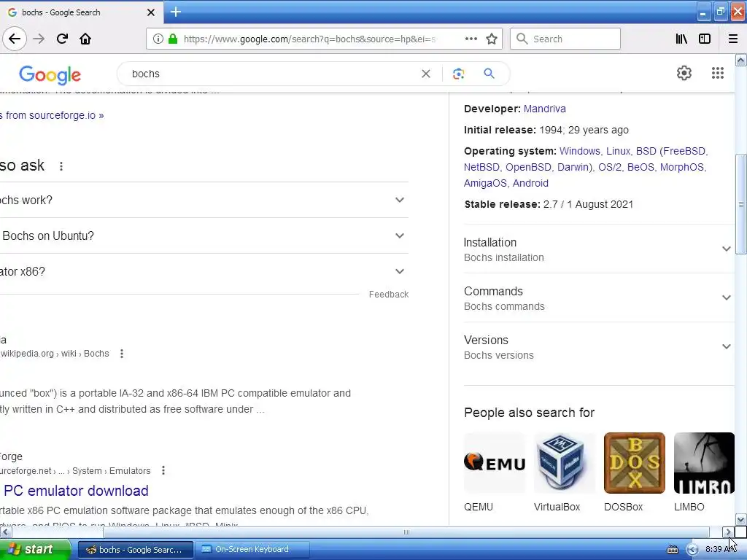The height and width of the screenshot is (560, 747).
Task: Open page actions three-dot menu
Action: click(471, 39)
